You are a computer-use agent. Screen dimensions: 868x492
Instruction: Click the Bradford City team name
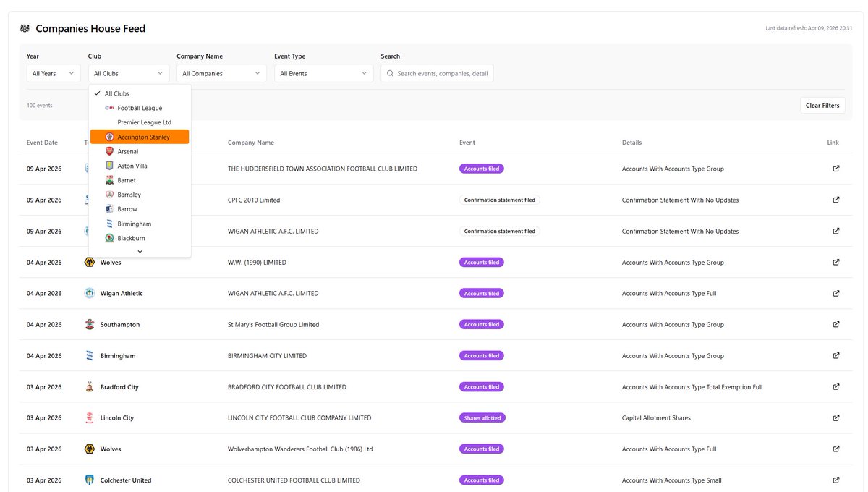click(119, 386)
